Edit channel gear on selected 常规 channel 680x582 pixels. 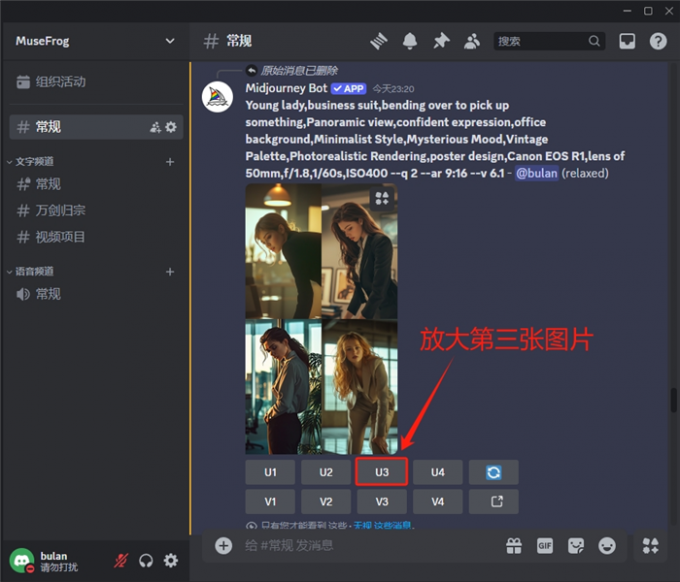(x=171, y=127)
